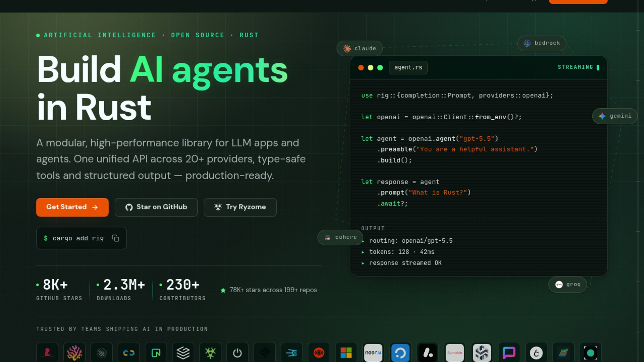Click the blue and orange chain-link logo
The width and height of the screenshot is (644, 362).
[x=129, y=353]
